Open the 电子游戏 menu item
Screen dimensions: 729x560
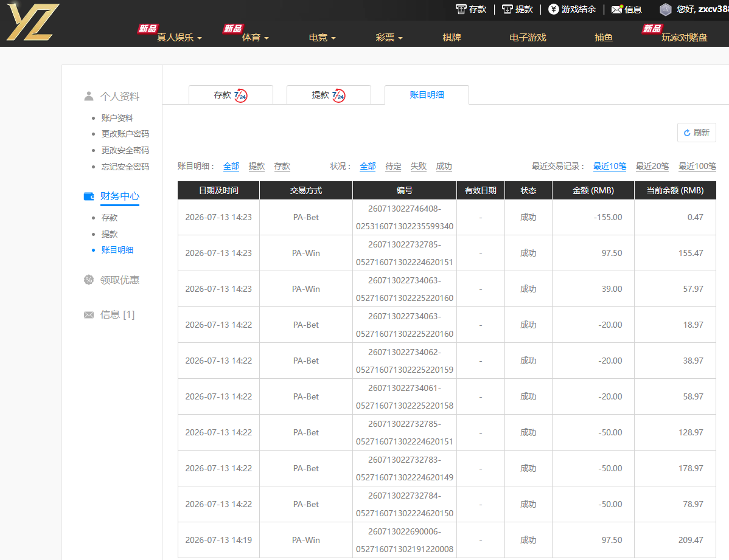click(528, 38)
